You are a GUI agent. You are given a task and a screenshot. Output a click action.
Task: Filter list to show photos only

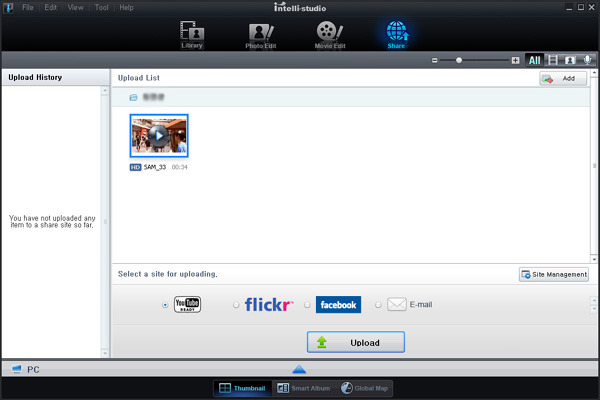[570, 60]
